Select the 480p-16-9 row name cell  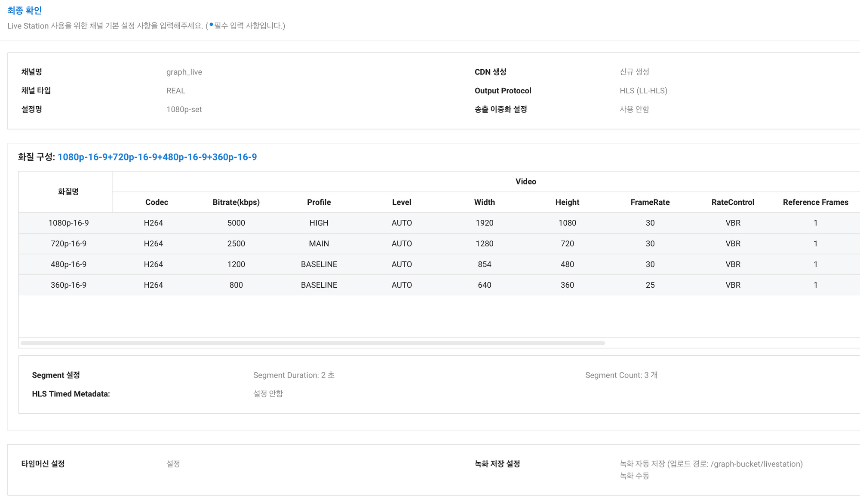pyautogui.click(x=68, y=264)
